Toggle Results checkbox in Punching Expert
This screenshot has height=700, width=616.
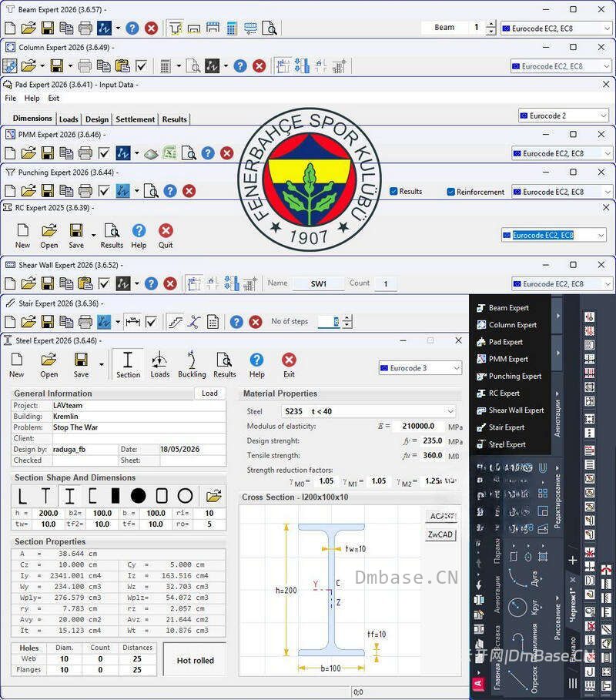[393, 191]
